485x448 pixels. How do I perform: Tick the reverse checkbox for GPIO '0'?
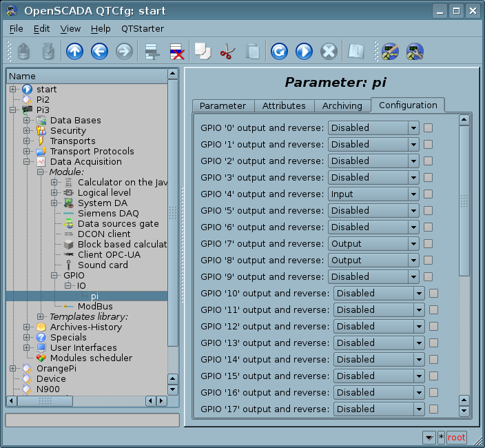(x=428, y=128)
